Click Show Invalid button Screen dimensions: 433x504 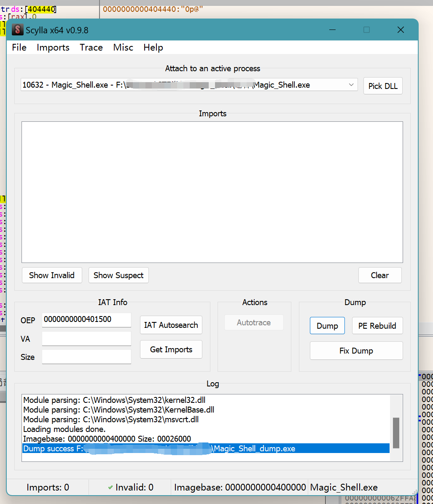(52, 275)
